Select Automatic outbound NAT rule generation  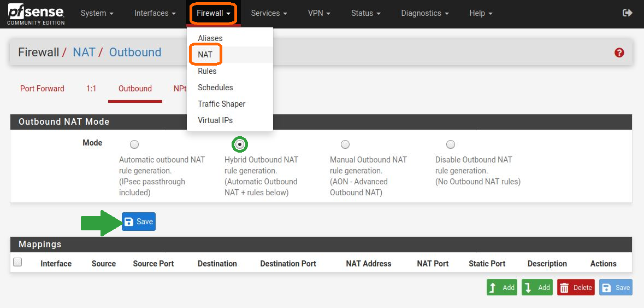click(134, 144)
